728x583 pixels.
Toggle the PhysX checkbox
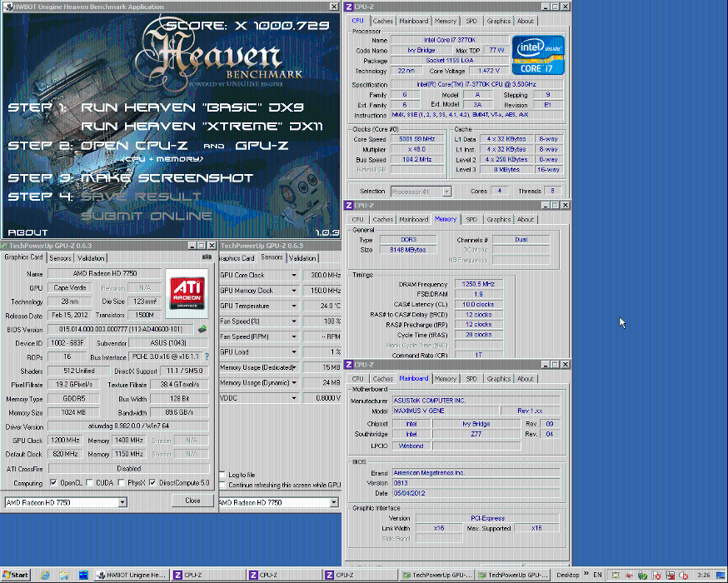(121, 483)
